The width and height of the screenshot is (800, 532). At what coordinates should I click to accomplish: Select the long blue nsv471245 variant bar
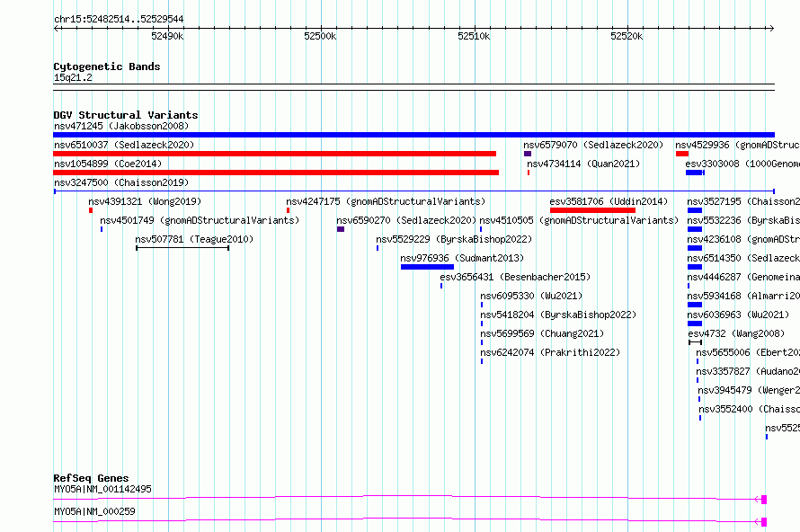[x=413, y=135]
